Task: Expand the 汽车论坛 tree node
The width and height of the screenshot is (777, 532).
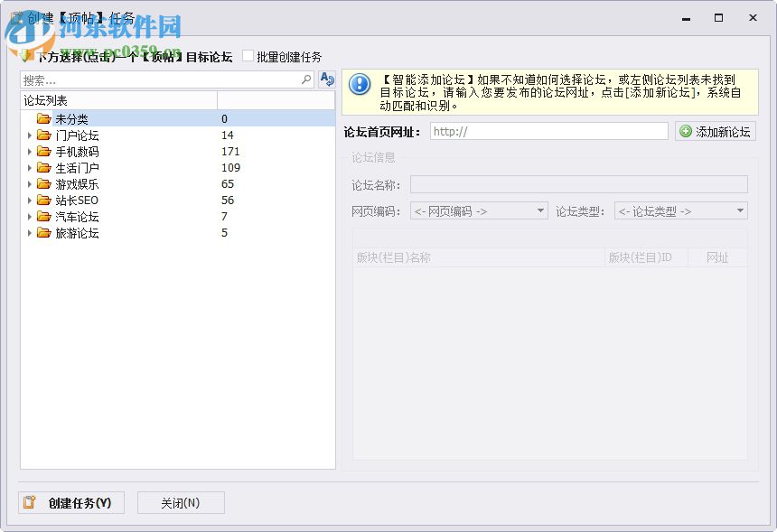Action: [x=30, y=216]
